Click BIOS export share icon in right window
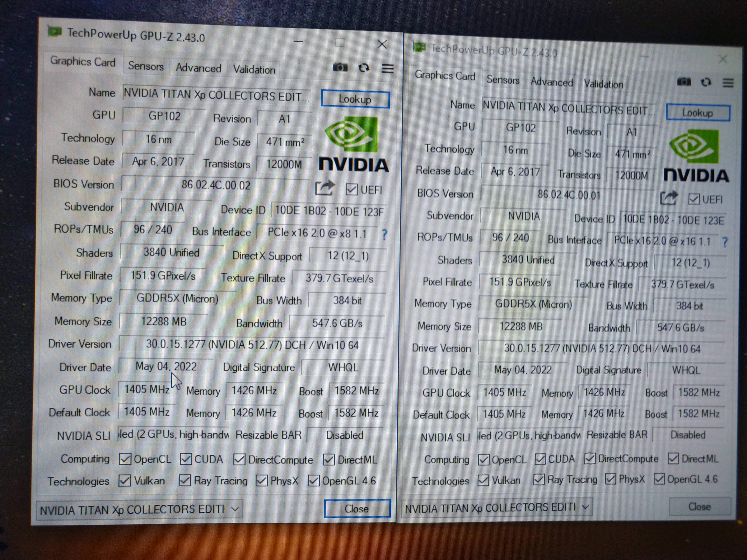Image resolution: width=747 pixels, height=560 pixels. [x=668, y=198]
